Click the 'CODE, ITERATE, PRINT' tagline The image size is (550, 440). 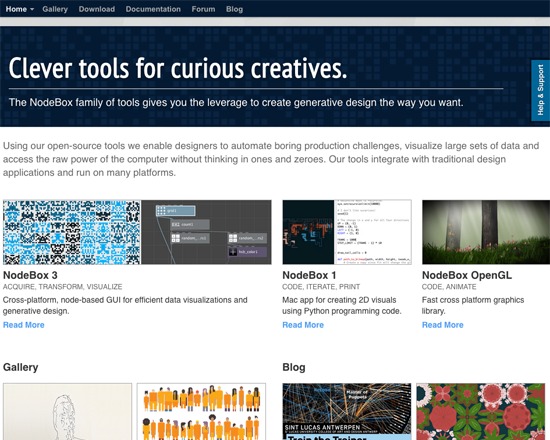pos(321,287)
